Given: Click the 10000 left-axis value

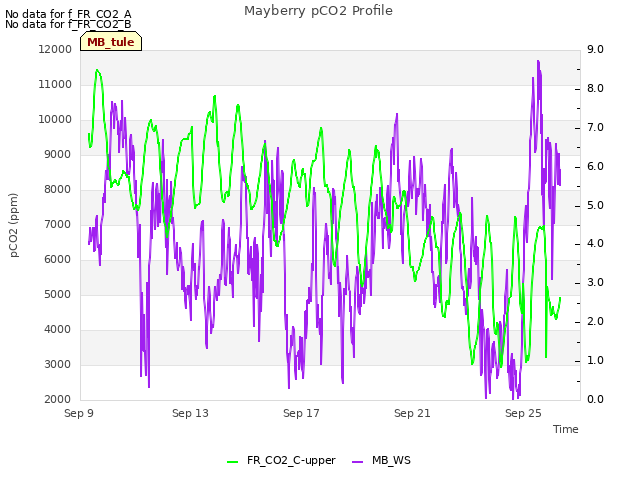Looking at the screenshot, I should (x=55, y=120).
